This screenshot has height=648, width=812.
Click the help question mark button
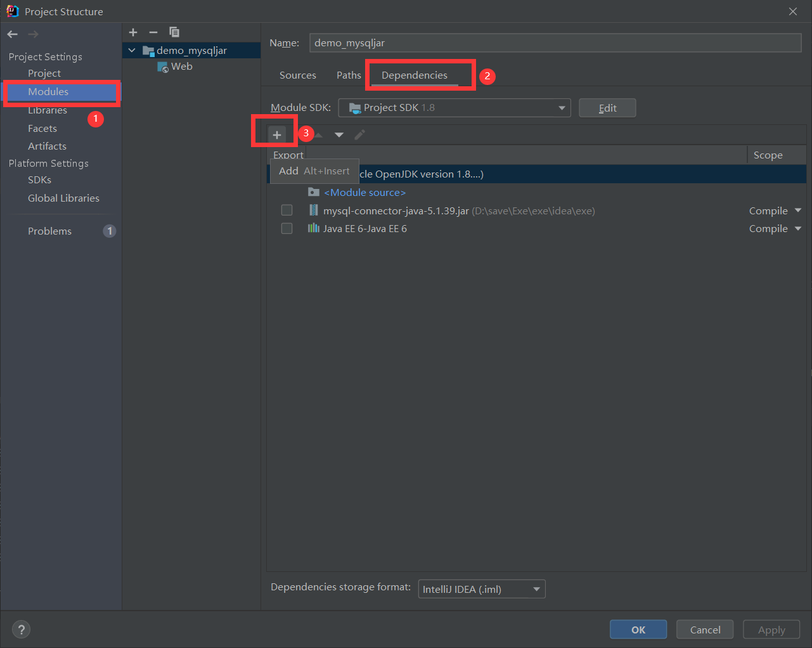click(22, 630)
